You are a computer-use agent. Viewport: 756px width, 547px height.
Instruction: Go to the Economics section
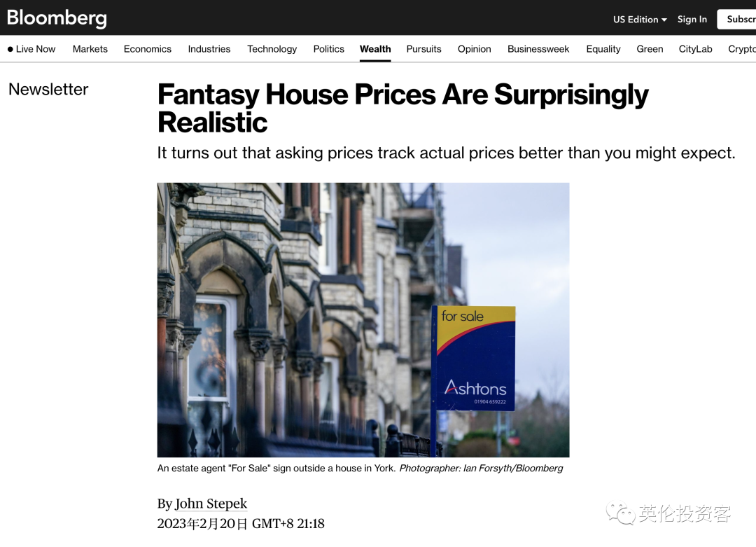tap(148, 49)
